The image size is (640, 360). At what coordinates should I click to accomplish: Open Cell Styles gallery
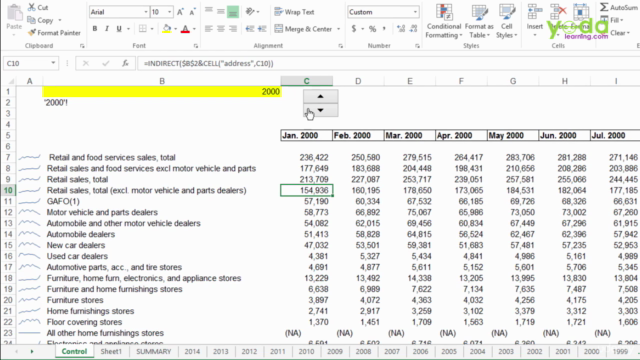point(507,21)
